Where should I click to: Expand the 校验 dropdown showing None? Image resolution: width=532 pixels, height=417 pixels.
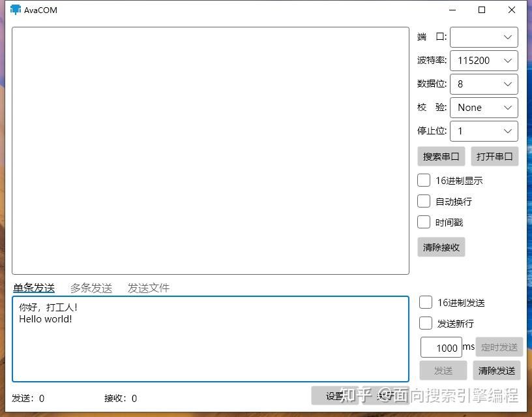pos(484,107)
